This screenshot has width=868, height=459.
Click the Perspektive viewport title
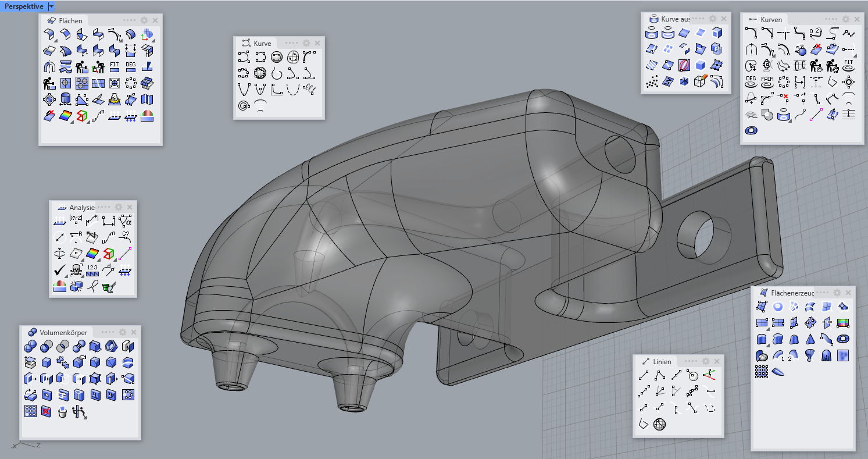tap(23, 6)
